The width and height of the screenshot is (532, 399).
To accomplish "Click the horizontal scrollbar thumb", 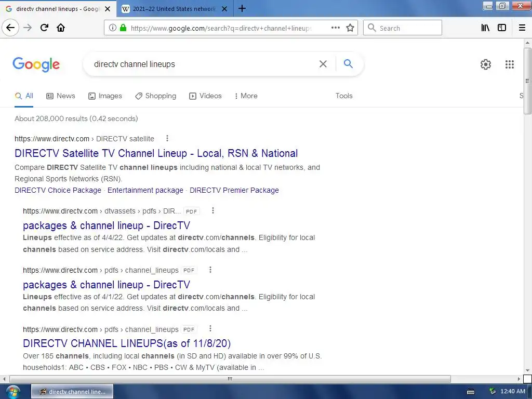I will pos(230,379).
